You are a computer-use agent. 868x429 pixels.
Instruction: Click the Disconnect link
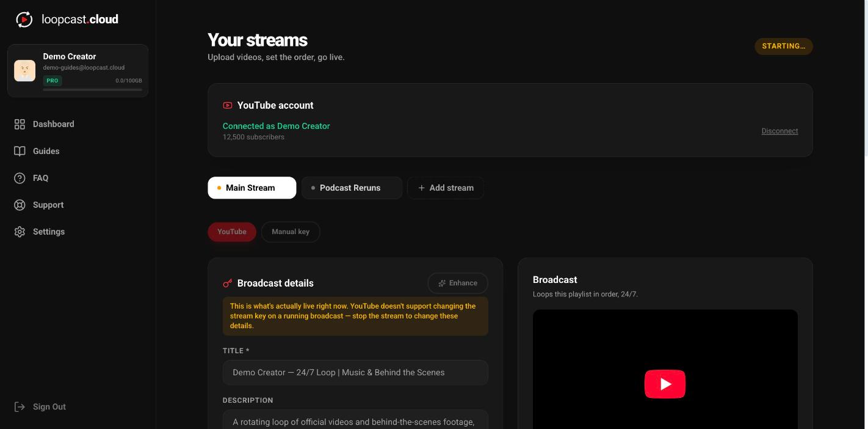(779, 131)
